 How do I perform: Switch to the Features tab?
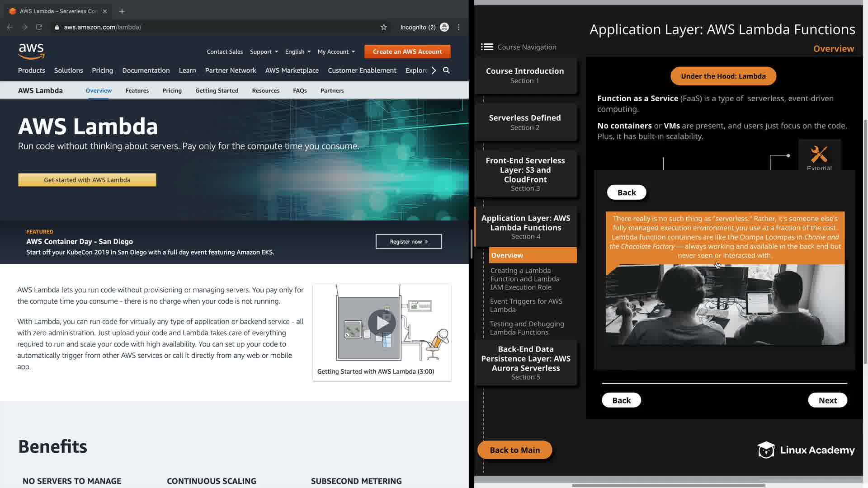click(137, 90)
